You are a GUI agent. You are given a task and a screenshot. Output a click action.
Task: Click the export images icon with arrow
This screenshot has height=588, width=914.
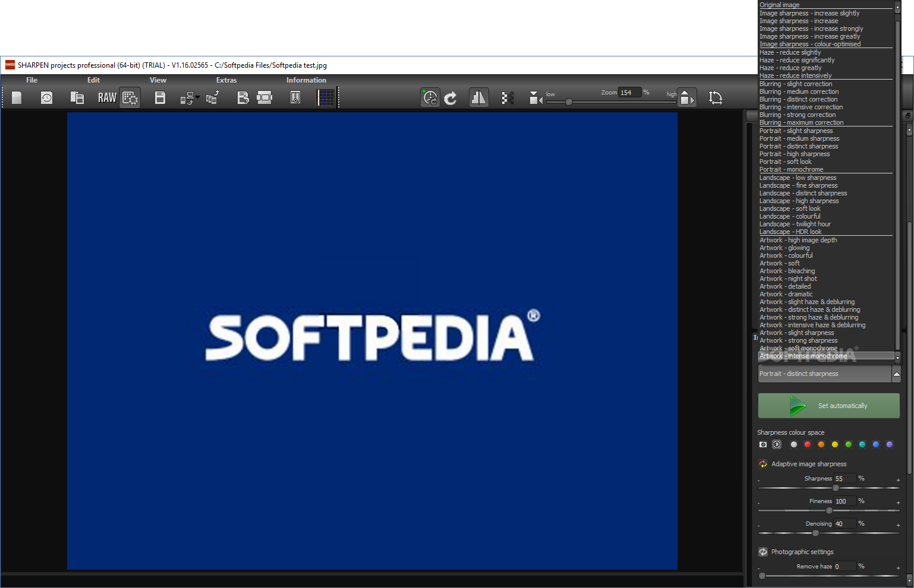click(x=213, y=97)
